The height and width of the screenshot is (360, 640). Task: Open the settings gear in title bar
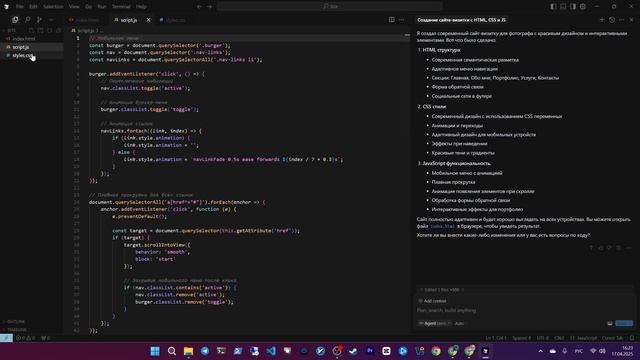[583, 7]
